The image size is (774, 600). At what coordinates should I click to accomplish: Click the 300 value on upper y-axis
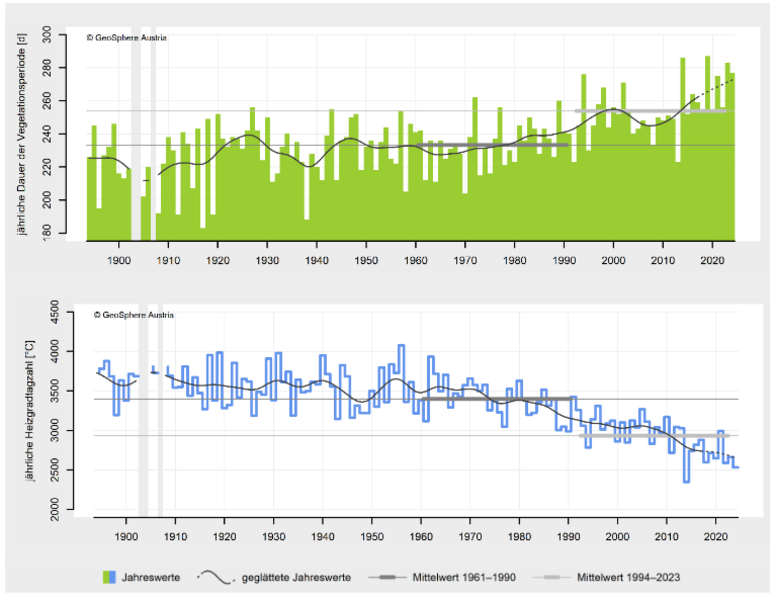click(71, 35)
